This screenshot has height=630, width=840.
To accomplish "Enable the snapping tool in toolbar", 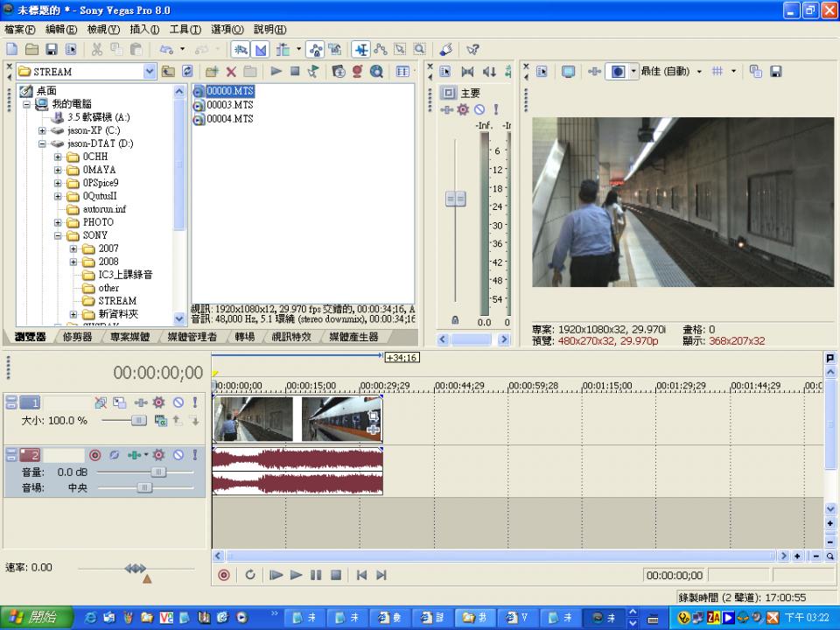I will pyautogui.click(x=240, y=50).
